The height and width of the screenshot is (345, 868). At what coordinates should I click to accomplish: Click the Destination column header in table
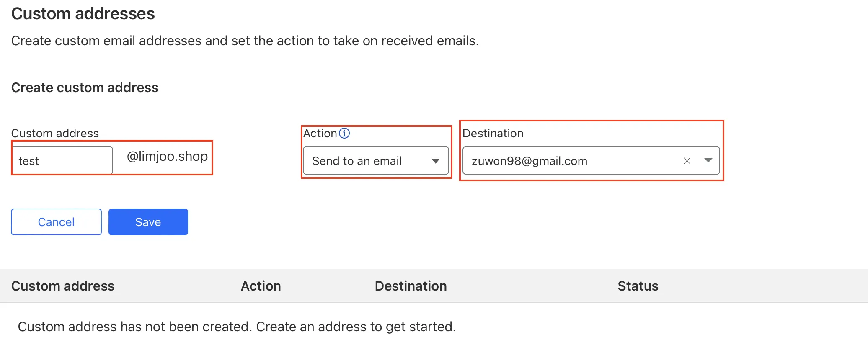pyautogui.click(x=411, y=286)
